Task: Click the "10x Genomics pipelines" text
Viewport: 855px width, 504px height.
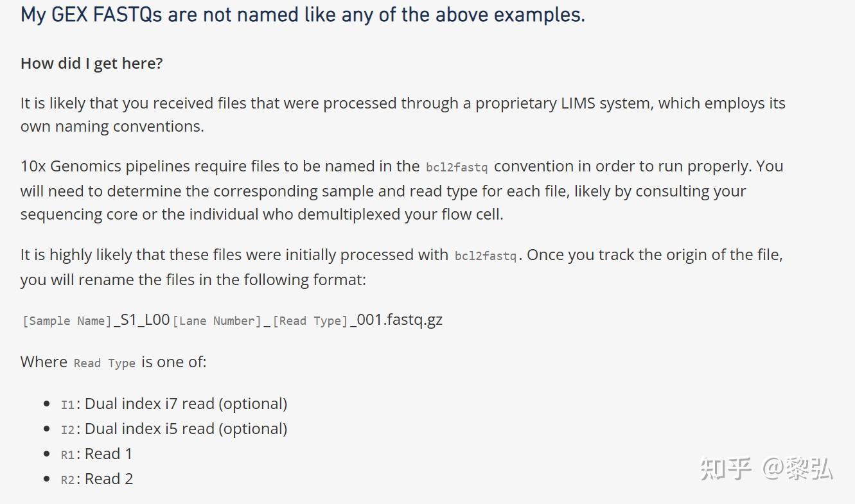Action: pos(94,166)
